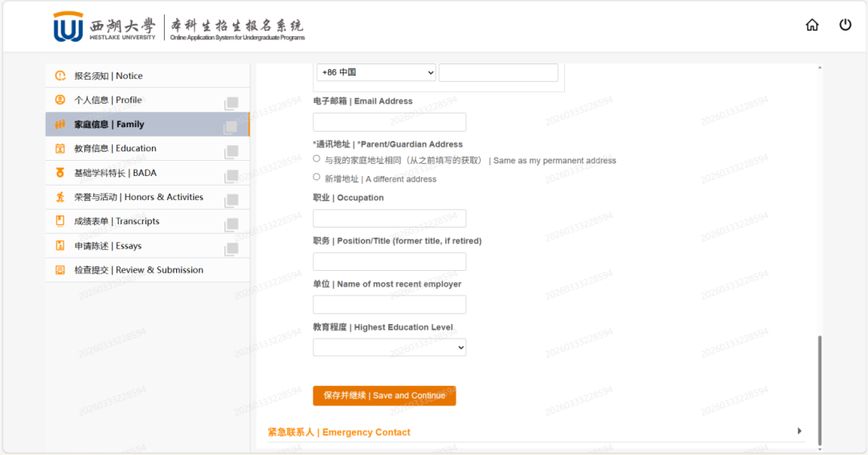Image resolution: width=868 pixels, height=455 pixels.
Task: Open the 家庭信息 | Family section
Action: [x=148, y=125]
